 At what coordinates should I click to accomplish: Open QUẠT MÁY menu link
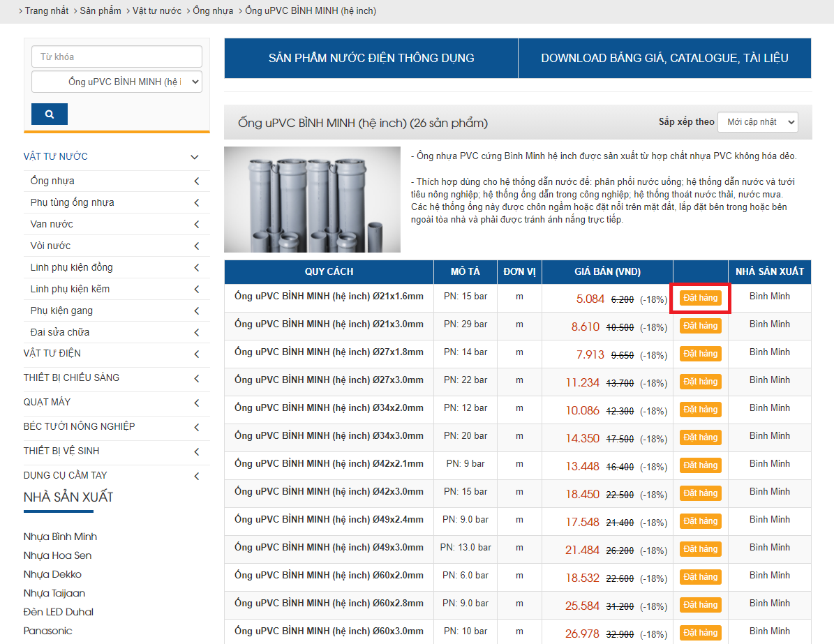tap(47, 402)
